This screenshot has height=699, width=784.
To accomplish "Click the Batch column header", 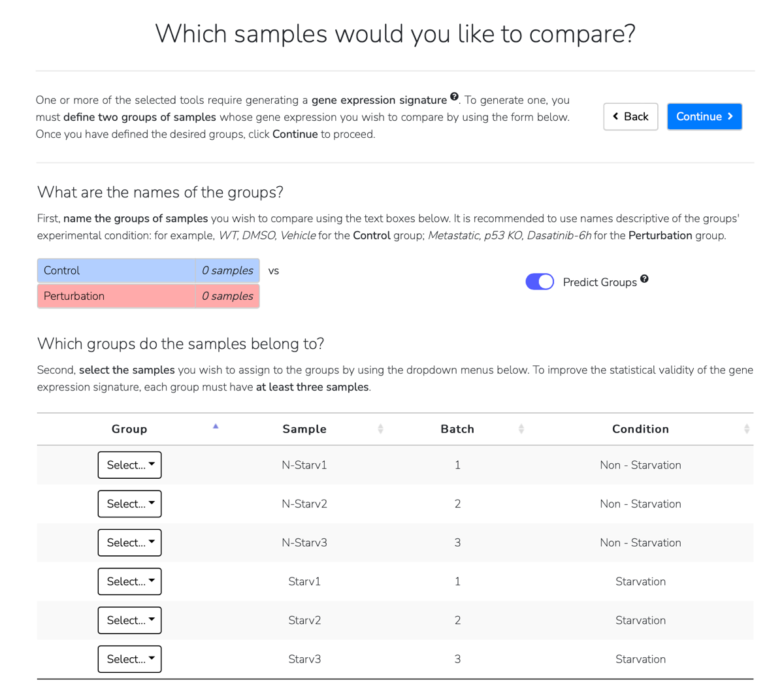I will pyautogui.click(x=457, y=429).
